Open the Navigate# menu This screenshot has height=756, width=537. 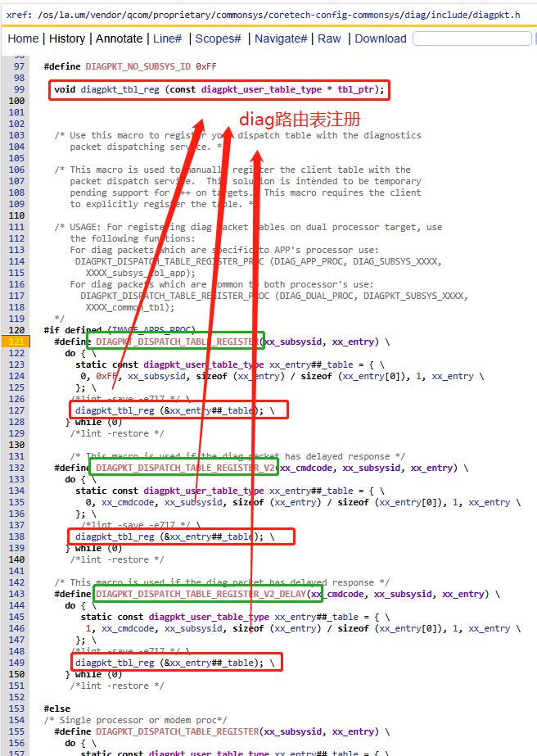pos(281,38)
